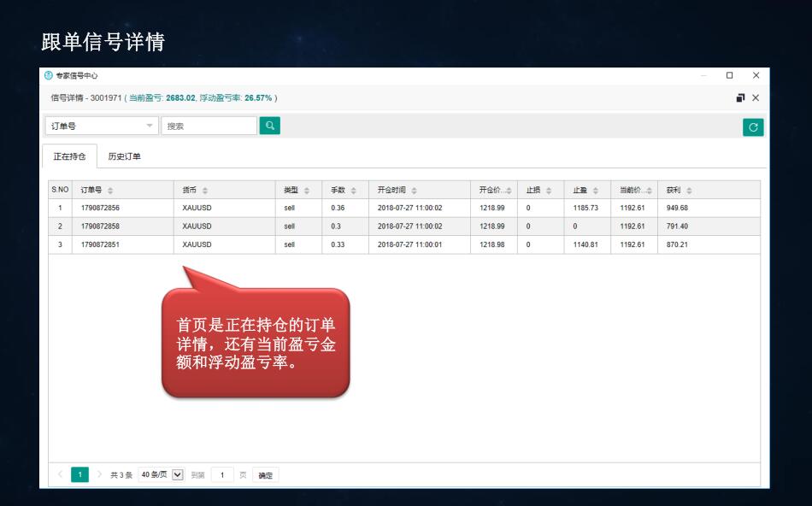Go to the next page arrow
This screenshot has width=812, height=506.
tap(99, 475)
